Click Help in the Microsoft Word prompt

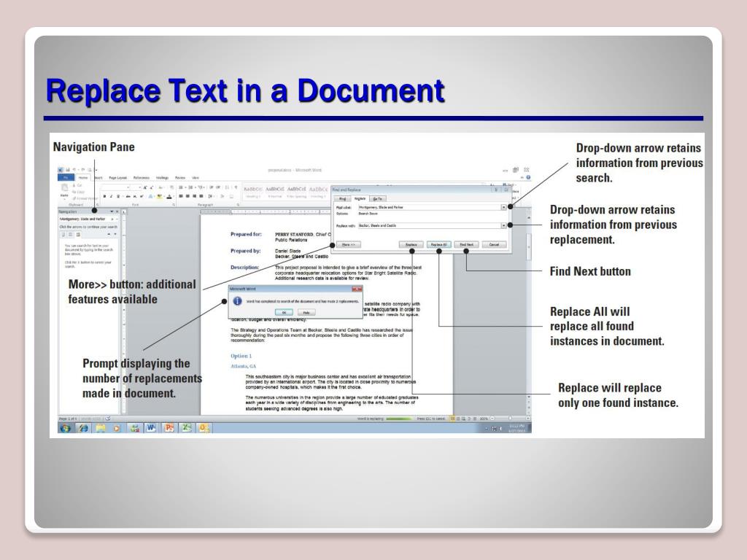306,312
